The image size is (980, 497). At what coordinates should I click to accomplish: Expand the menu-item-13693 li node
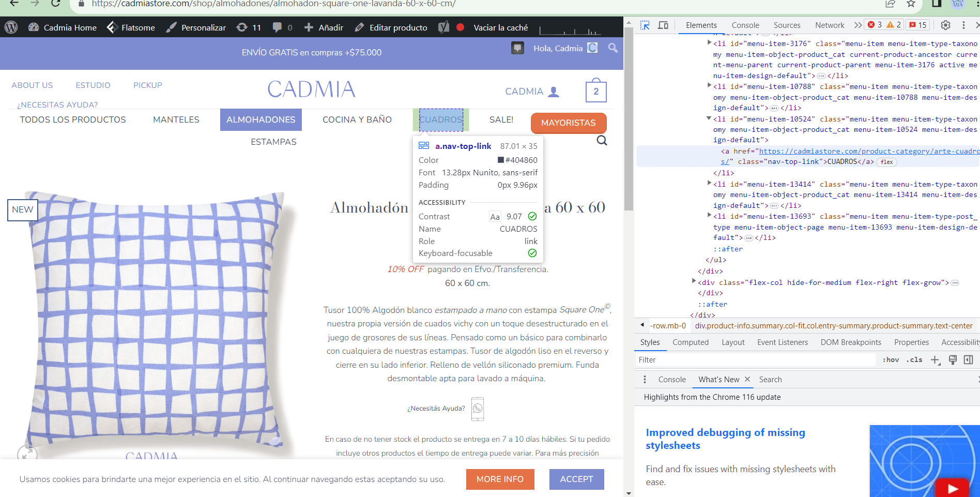pos(709,216)
